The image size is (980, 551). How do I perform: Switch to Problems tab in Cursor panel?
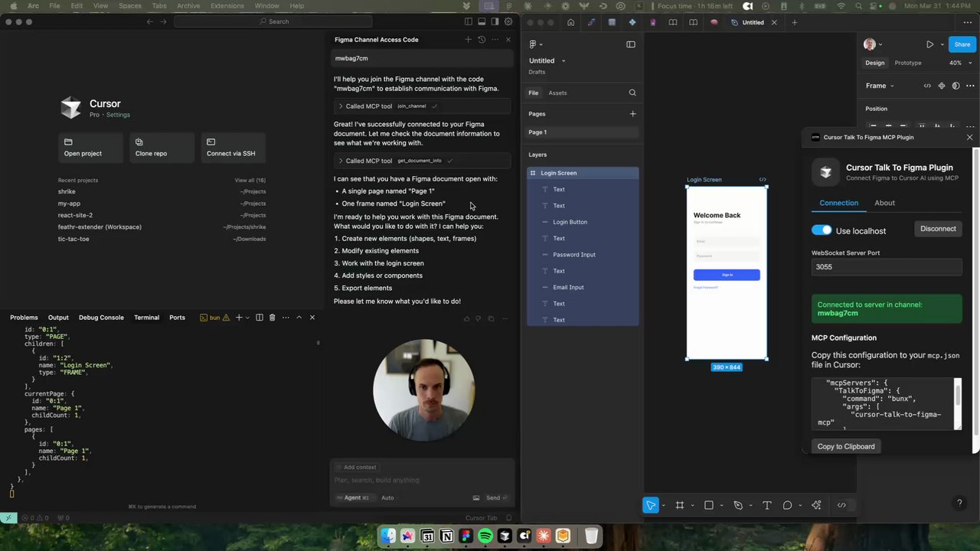coord(24,318)
